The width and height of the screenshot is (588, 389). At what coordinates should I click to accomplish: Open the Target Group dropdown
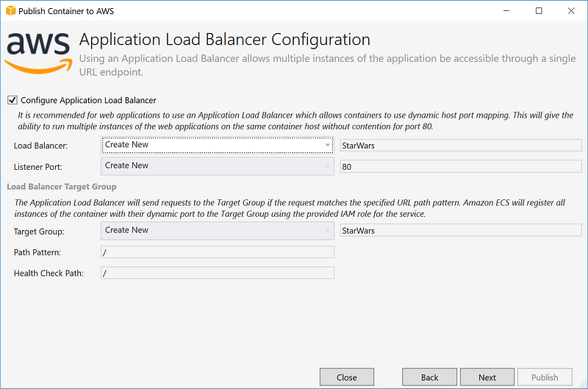tap(218, 231)
